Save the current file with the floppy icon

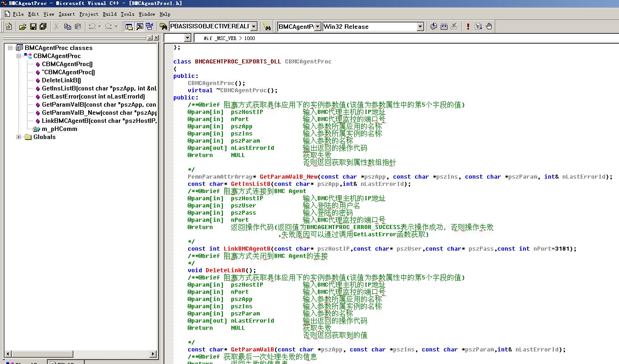coord(33,27)
